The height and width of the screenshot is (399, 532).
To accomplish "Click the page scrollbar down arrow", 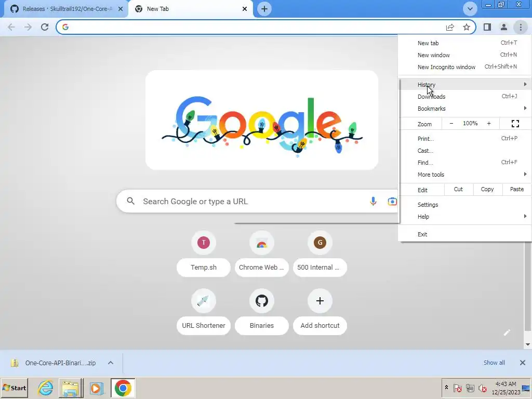I will coord(528,345).
